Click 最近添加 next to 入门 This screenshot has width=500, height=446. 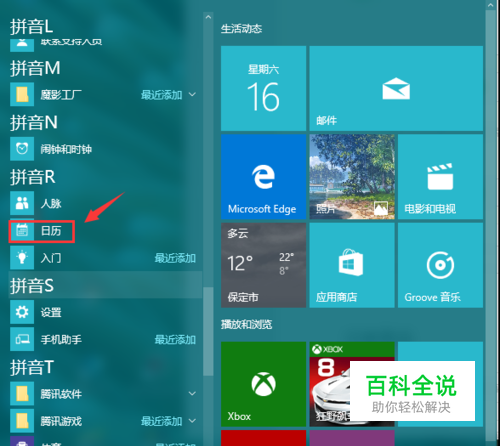tap(175, 258)
